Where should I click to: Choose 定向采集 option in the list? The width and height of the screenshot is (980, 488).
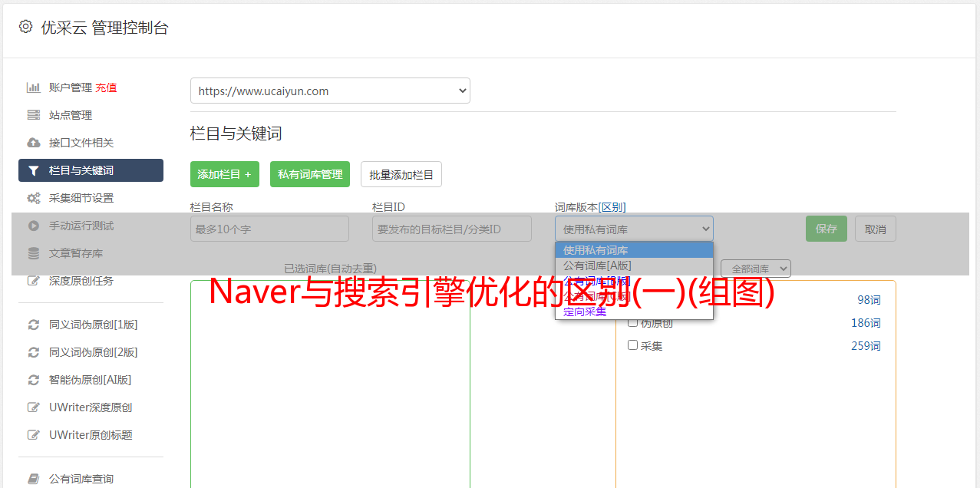(634, 312)
